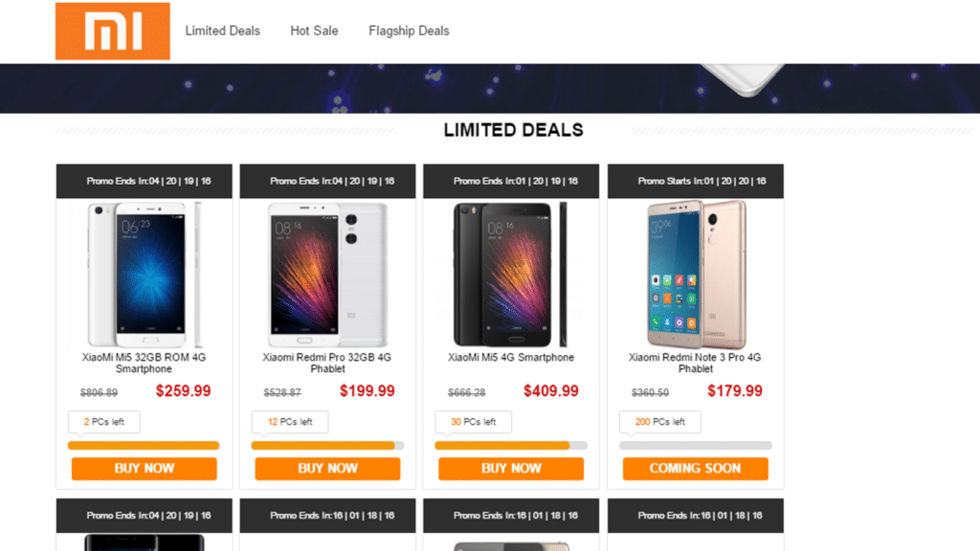This screenshot has width=980, height=551.
Task: Buy the Xiaomi Redmi Pro 32GB Phablet
Action: click(x=327, y=469)
